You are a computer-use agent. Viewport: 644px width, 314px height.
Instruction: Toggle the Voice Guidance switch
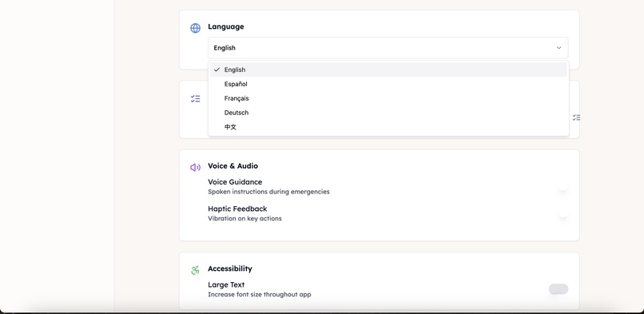tap(559, 187)
